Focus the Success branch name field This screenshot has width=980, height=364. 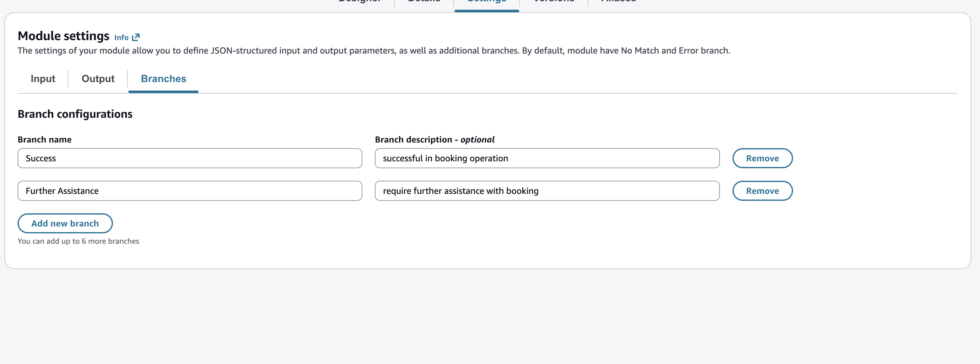[189, 158]
